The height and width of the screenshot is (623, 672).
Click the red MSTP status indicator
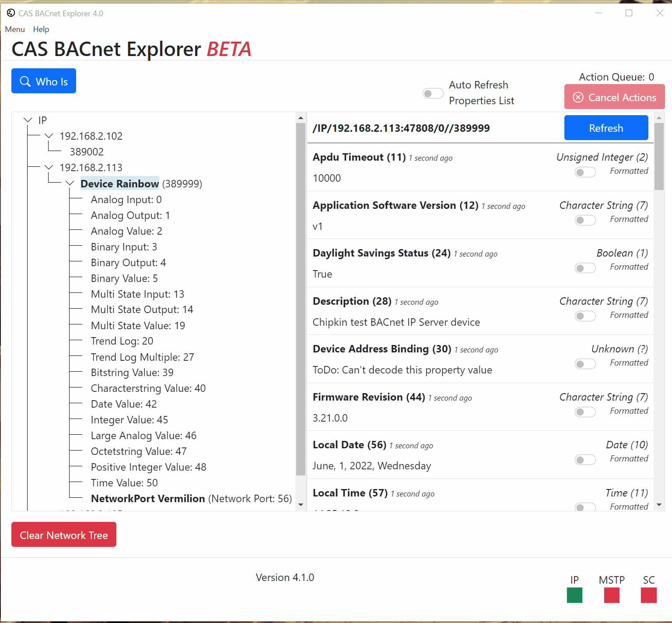[x=612, y=595]
